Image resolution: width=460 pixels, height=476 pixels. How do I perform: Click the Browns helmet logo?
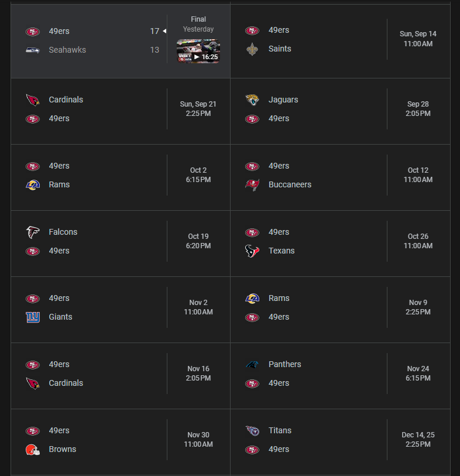33,450
